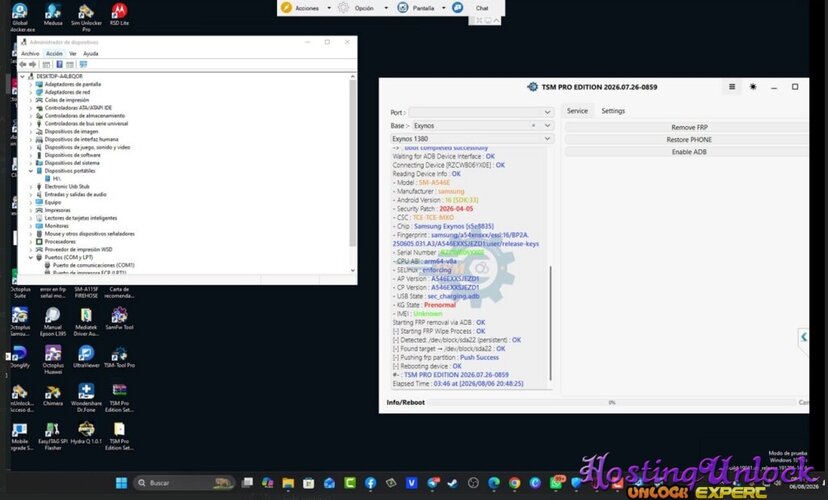
Task: Click Device Manager back arrow icon
Action: [23, 64]
